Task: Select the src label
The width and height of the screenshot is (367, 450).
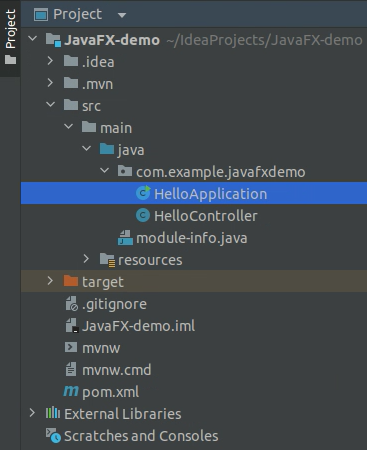Action: click(91, 106)
